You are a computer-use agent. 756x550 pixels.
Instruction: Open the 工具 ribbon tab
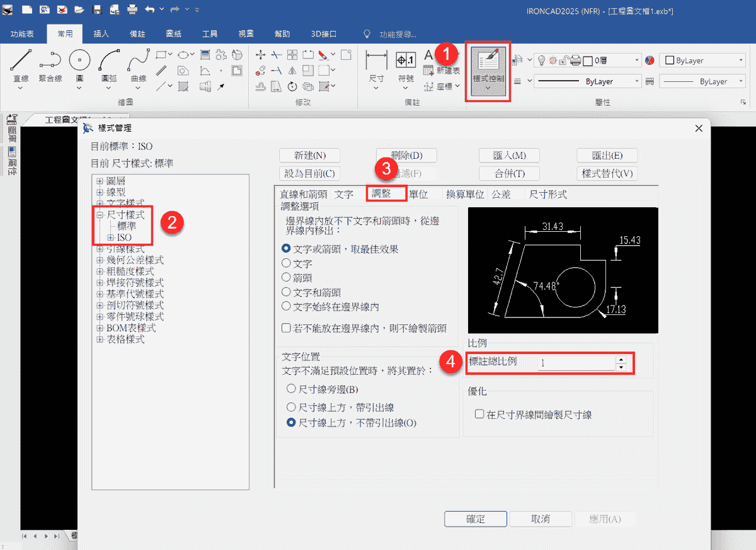coord(210,34)
